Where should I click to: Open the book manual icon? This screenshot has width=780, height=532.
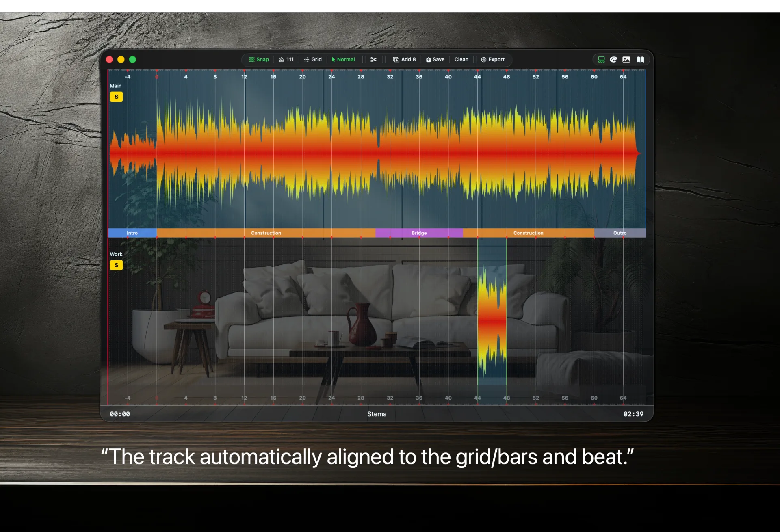[640, 60]
